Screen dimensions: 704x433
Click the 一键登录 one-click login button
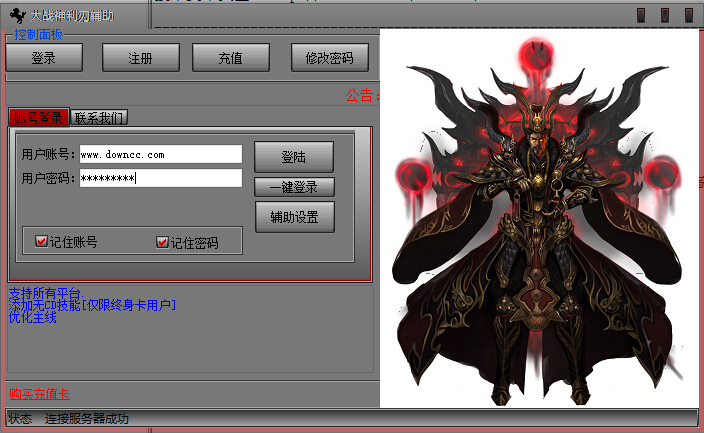point(294,187)
